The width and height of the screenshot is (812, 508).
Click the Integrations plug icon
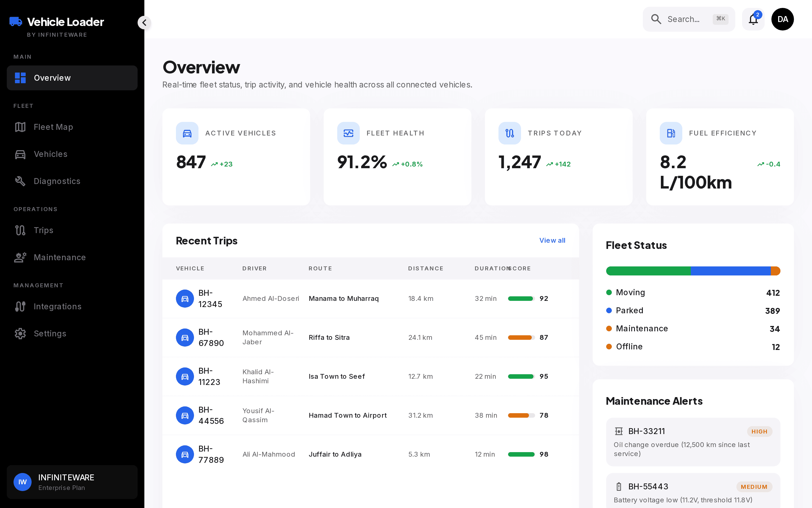[x=20, y=306]
